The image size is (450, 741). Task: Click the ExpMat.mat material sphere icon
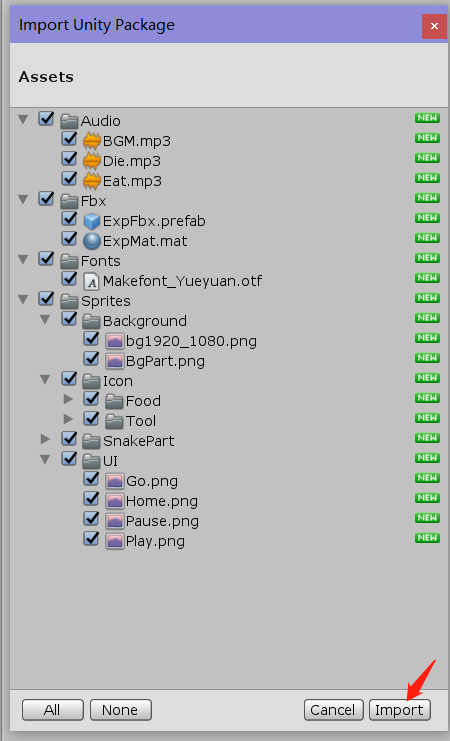coord(92,241)
